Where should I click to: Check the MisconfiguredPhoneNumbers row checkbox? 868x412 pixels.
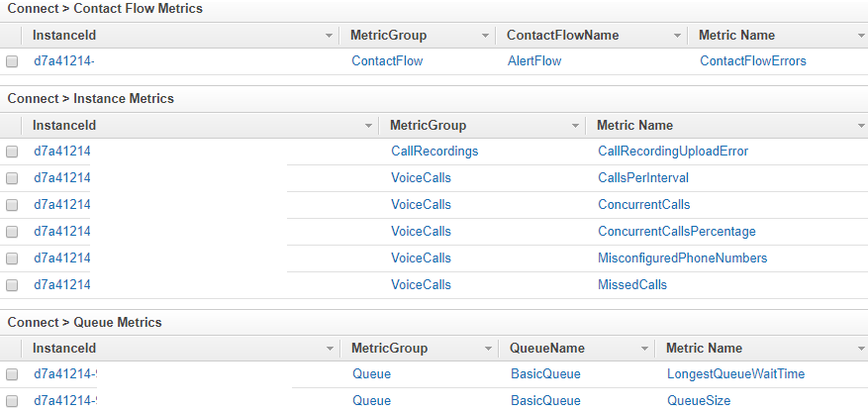click(12, 258)
